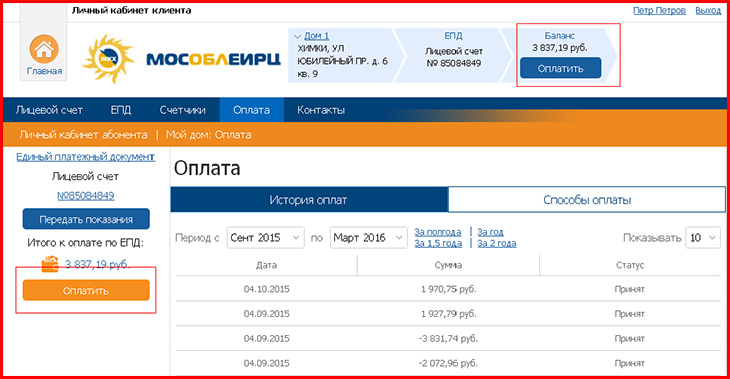Switch to the Способы оплаты tab
The image size is (730, 379).
pyautogui.click(x=587, y=200)
